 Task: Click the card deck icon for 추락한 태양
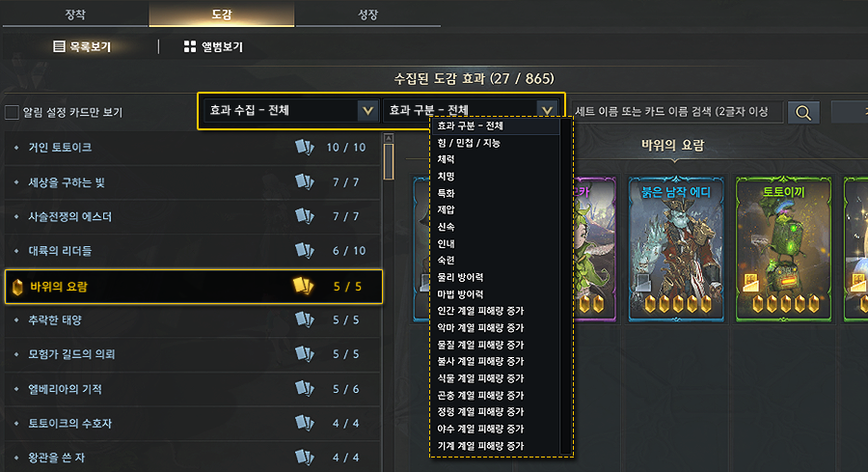coord(304,319)
